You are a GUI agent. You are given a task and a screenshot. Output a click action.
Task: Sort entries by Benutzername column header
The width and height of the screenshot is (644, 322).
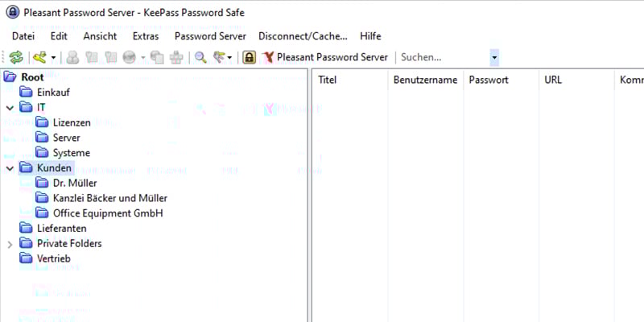point(425,80)
